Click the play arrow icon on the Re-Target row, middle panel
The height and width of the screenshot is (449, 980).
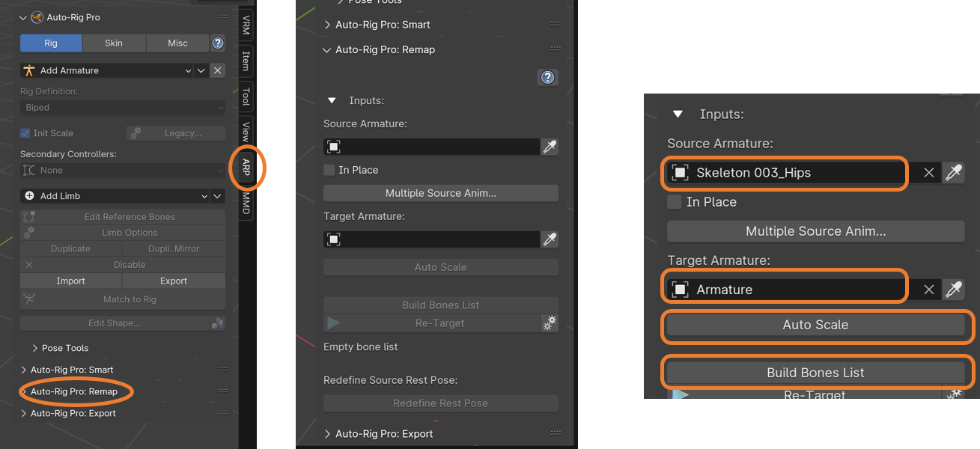point(334,323)
